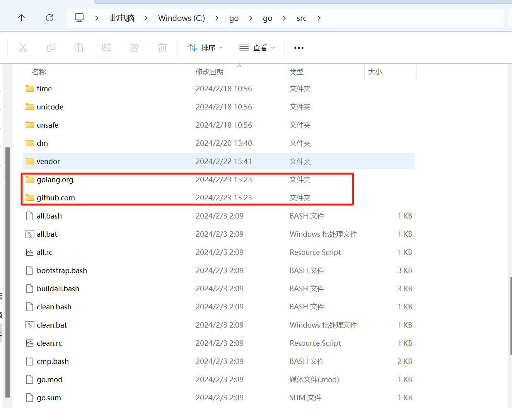Select the all.bat batch file icon

(30, 234)
